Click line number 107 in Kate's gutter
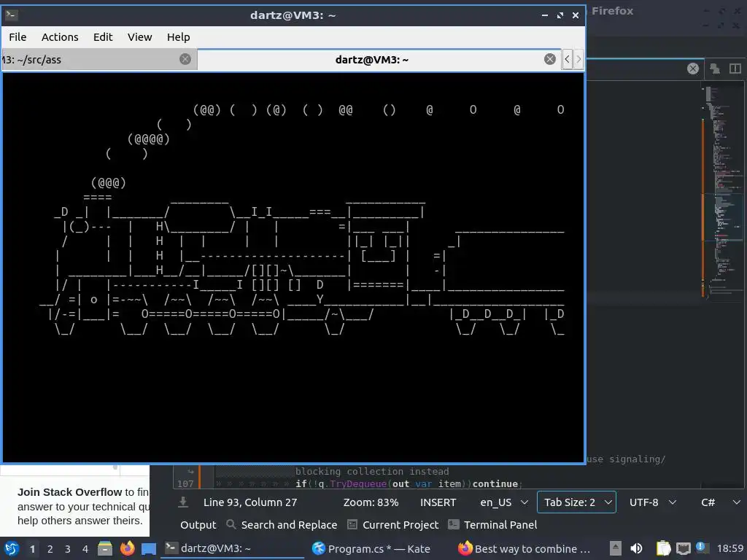 click(185, 483)
